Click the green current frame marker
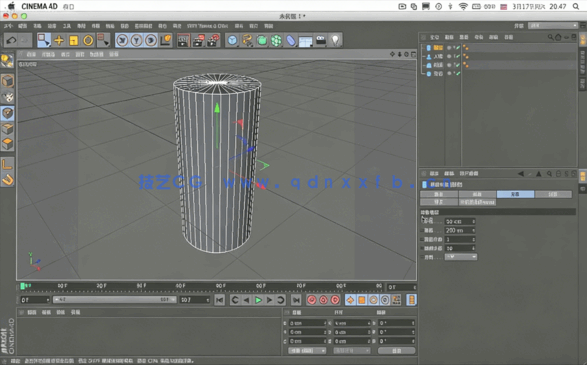This screenshot has height=365, width=587. [x=22, y=286]
